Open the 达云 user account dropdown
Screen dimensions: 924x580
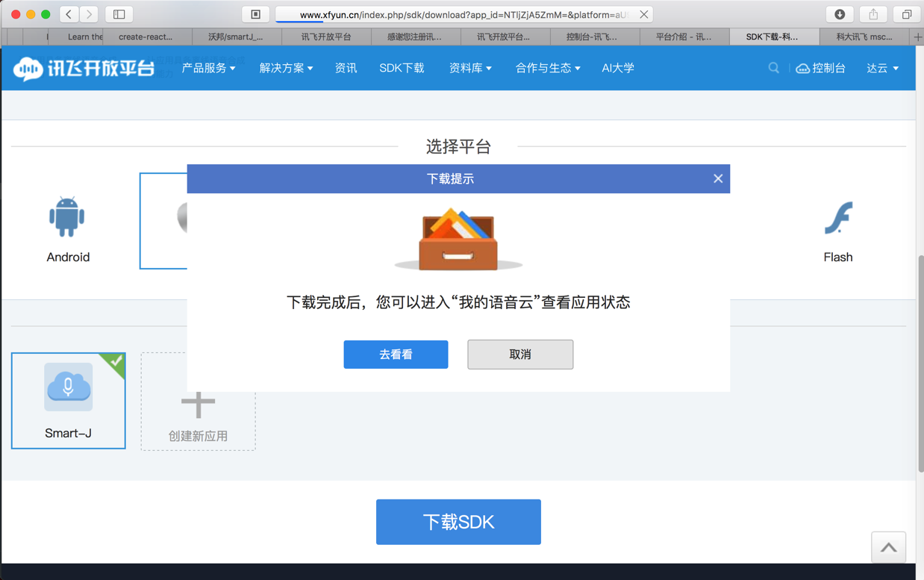click(x=883, y=68)
